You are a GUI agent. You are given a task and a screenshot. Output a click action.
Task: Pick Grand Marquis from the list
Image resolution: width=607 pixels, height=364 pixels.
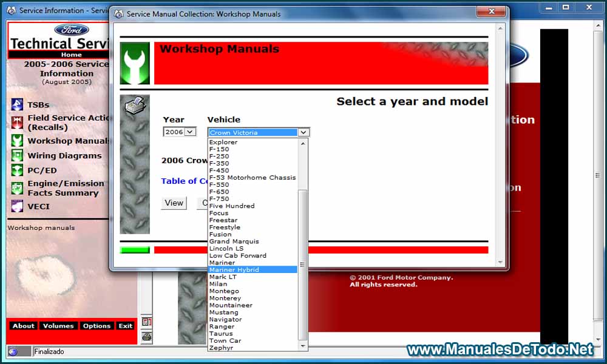234,241
